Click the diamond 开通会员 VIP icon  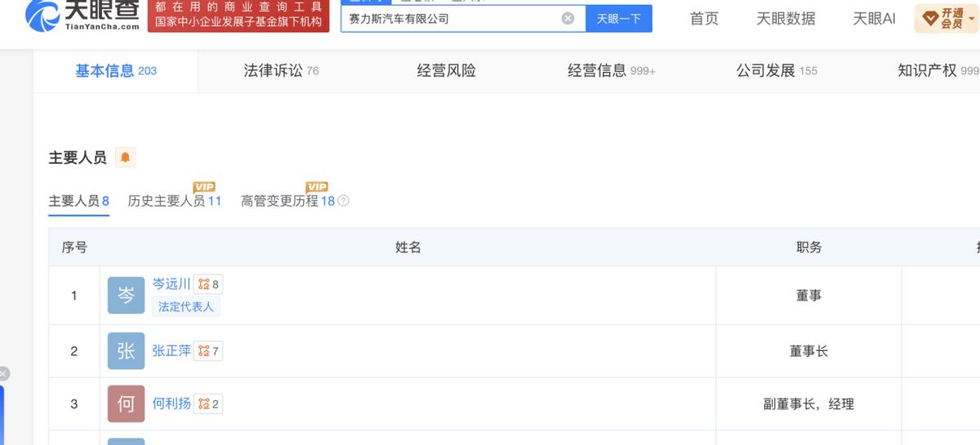coord(947,18)
